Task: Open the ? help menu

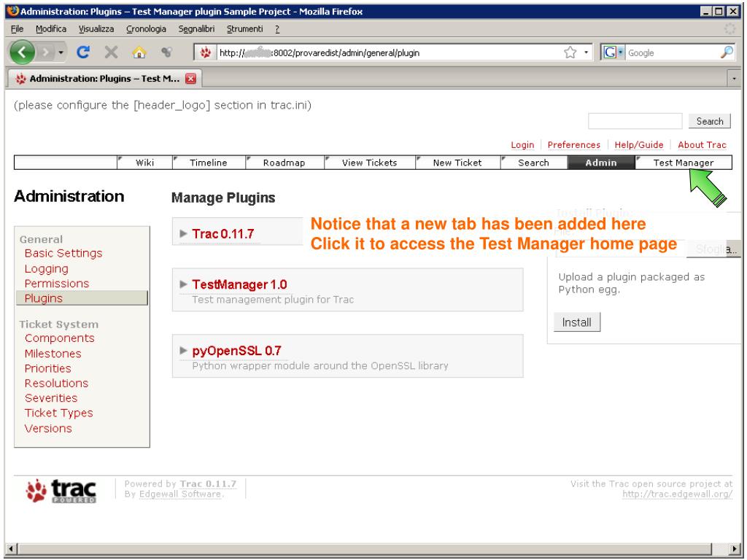Action: 277,29
